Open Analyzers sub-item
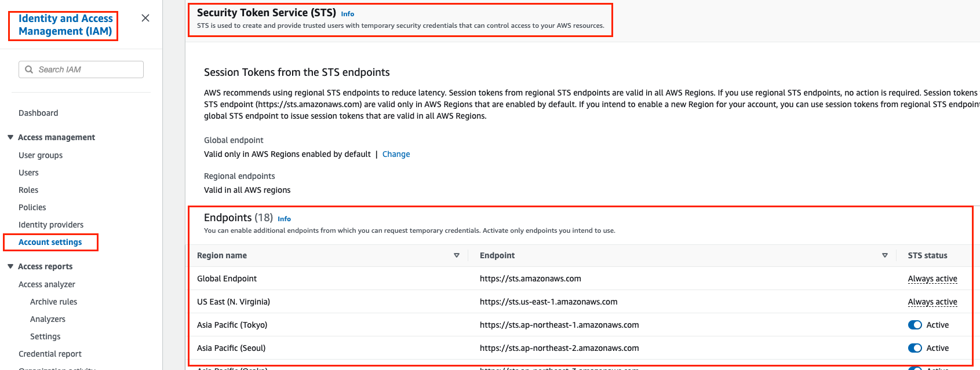 click(x=48, y=319)
